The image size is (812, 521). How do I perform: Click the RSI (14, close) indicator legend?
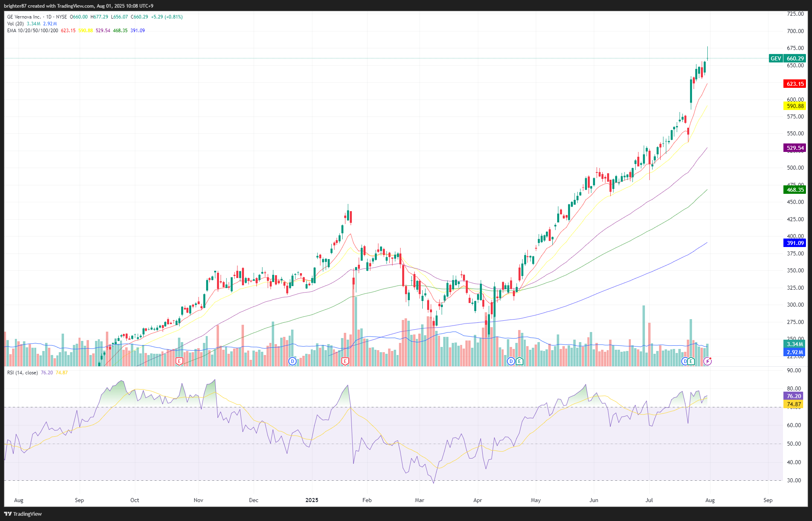(x=23, y=373)
